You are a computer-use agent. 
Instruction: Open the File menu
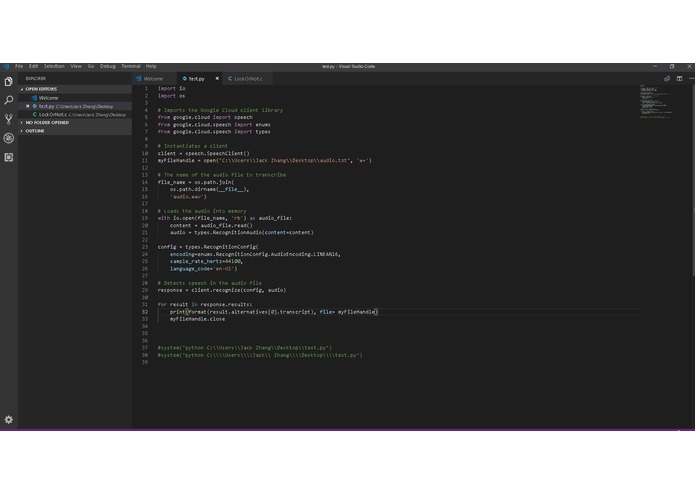pos(19,66)
